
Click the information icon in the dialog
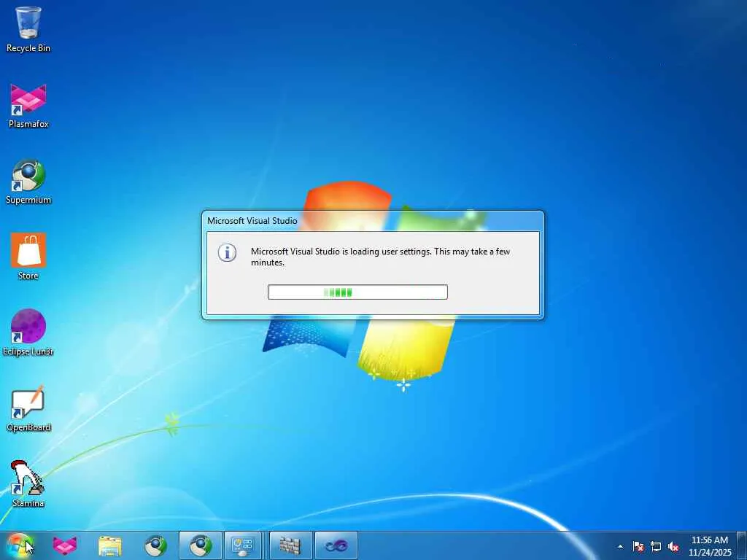tap(228, 253)
